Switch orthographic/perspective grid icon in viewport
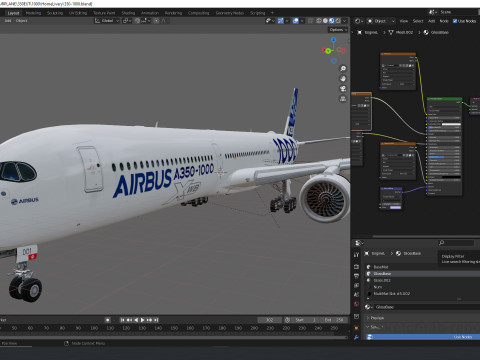The height and width of the screenshot is (360, 480). click(x=343, y=99)
